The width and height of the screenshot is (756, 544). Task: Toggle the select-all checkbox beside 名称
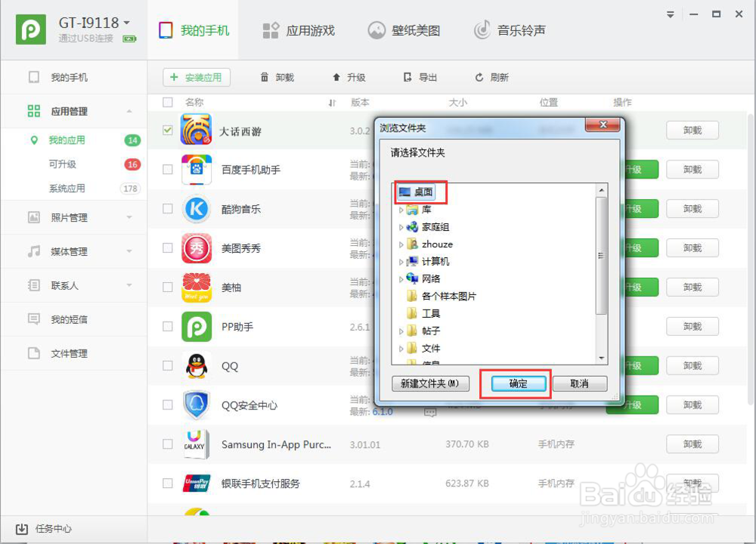167,102
